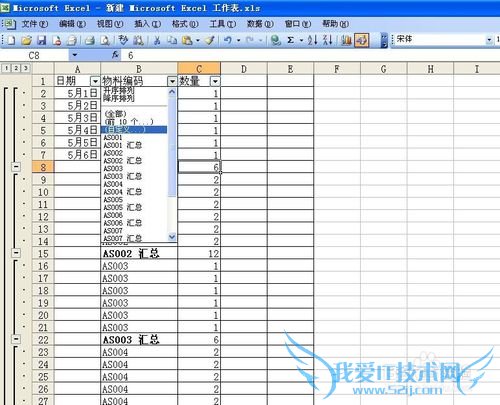Open the 编辑 menu
The height and width of the screenshot is (405, 500).
click(72, 24)
